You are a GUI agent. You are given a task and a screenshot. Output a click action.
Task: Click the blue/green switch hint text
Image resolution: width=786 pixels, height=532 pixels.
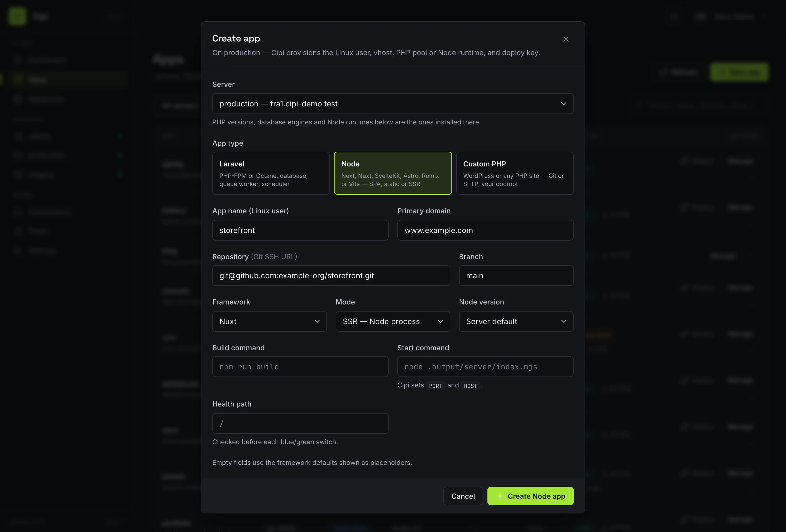275,442
